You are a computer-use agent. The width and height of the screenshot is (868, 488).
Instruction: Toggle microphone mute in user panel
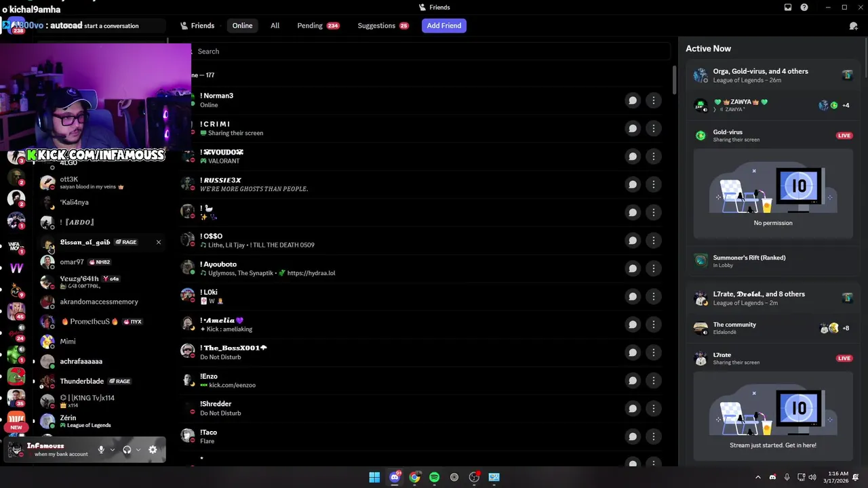click(x=101, y=449)
